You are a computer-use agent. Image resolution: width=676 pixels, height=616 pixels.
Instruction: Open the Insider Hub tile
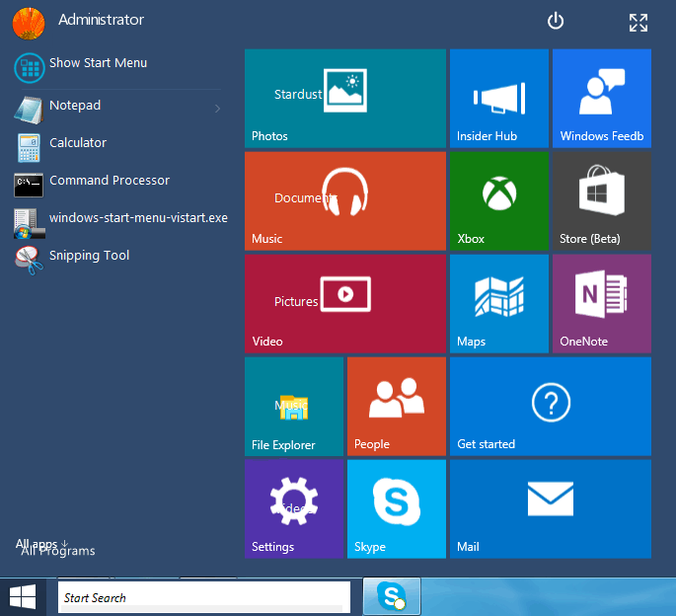click(x=499, y=99)
